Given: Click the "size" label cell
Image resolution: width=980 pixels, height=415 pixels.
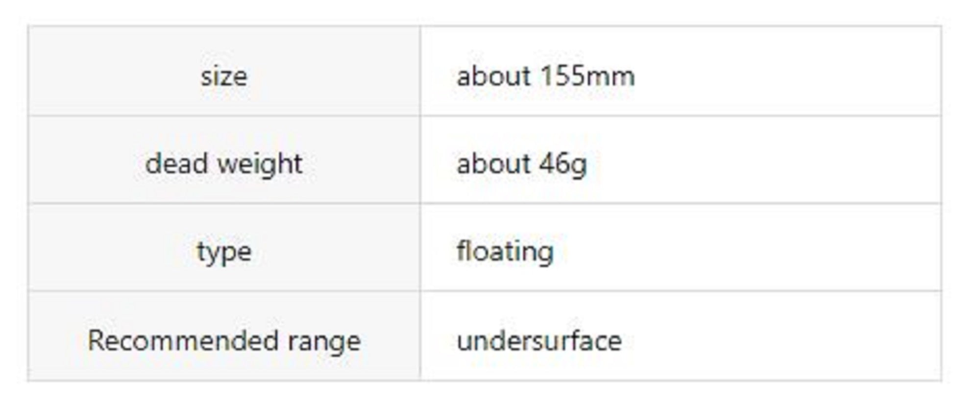Looking at the screenshot, I should 224,77.
